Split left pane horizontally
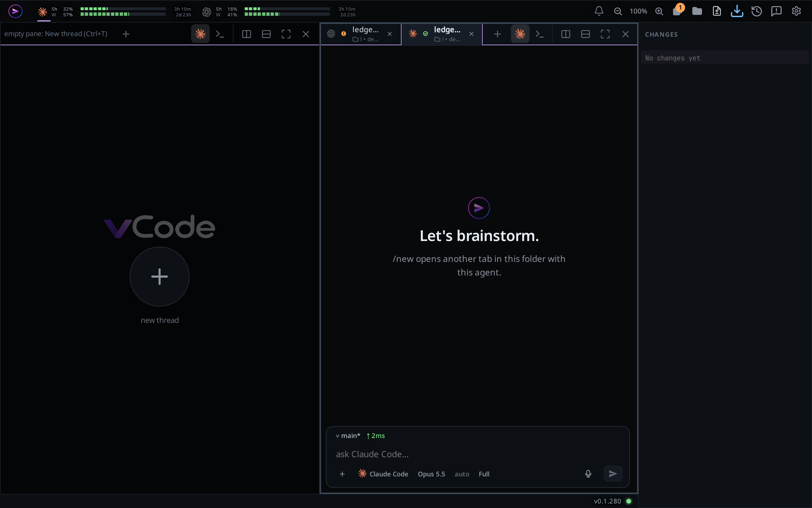Image resolution: width=812 pixels, height=508 pixels. [266, 34]
